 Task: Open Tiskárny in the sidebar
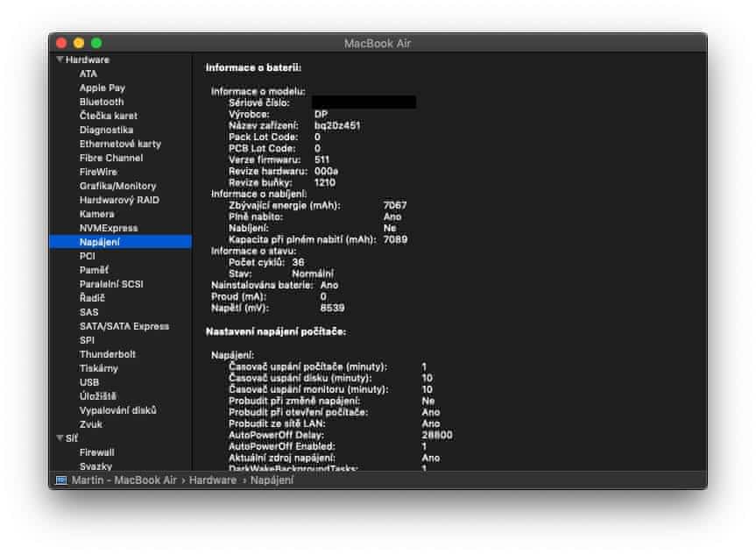[99, 368]
